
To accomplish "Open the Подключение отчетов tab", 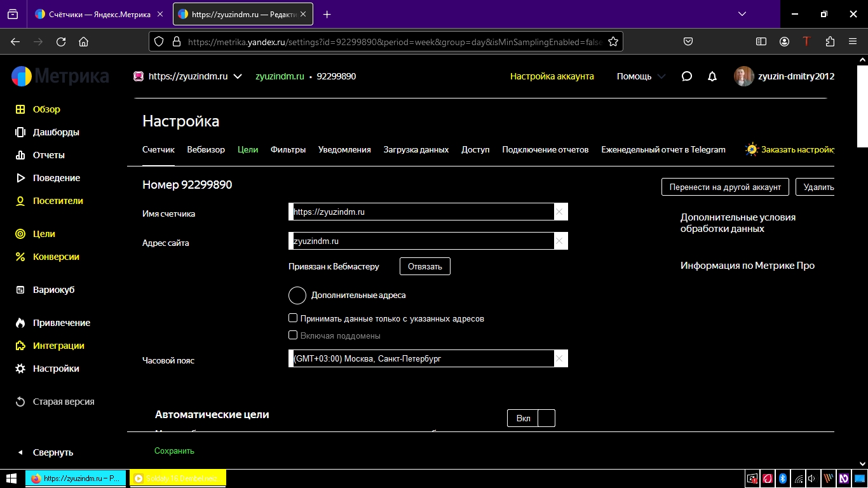I will (545, 150).
